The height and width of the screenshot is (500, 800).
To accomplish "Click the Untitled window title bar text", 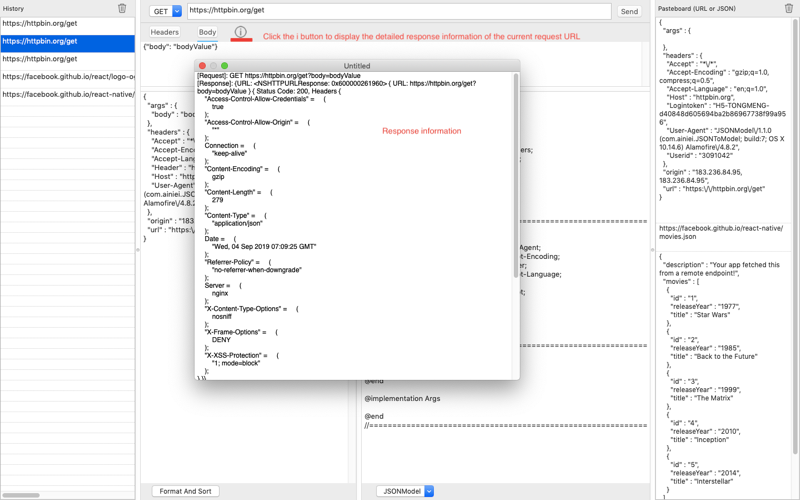I will pyautogui.click(x=357, y=66).
